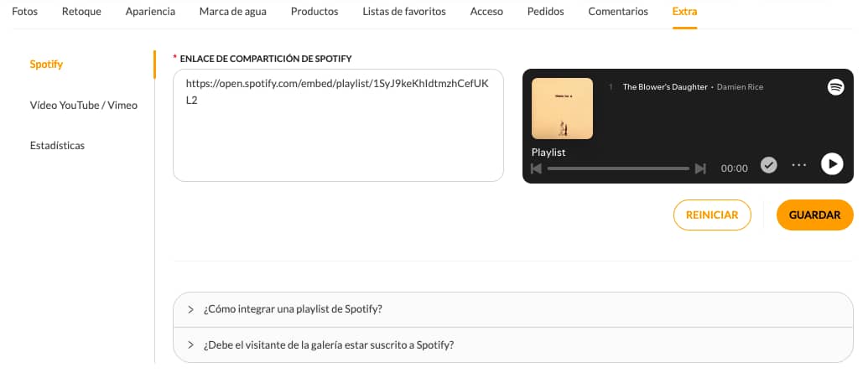Select the Extra tab

685,12
